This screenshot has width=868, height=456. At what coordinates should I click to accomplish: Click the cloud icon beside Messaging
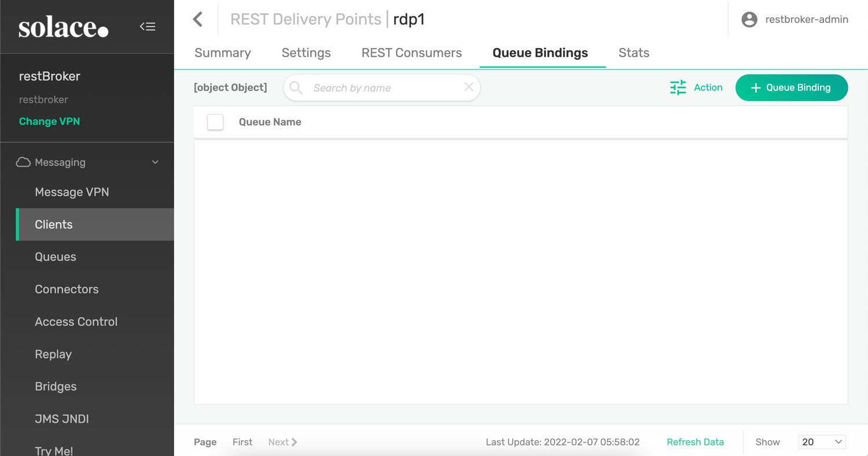[x=23, y=162]
